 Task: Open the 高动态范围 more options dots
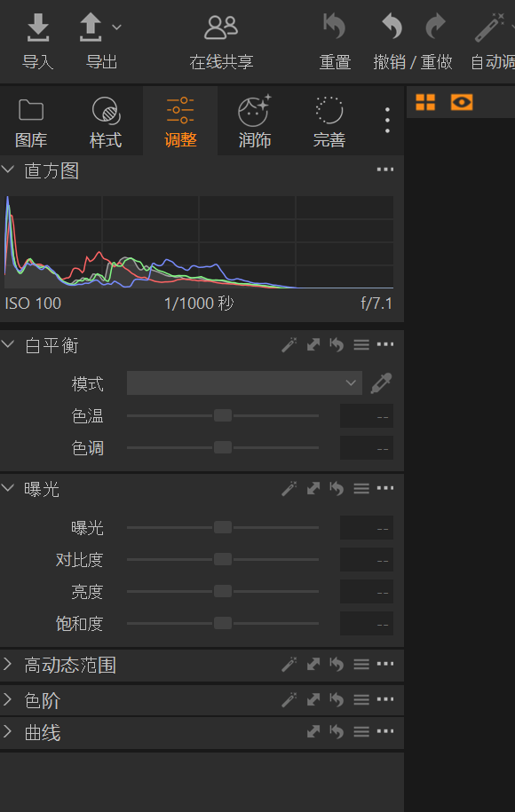[385, 664]
